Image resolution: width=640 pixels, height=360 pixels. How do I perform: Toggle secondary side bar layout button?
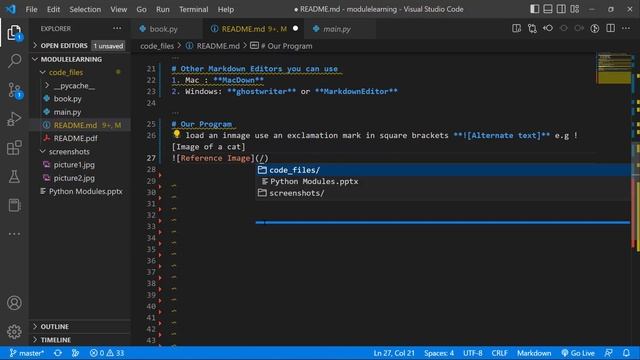[x=561, y=9]
